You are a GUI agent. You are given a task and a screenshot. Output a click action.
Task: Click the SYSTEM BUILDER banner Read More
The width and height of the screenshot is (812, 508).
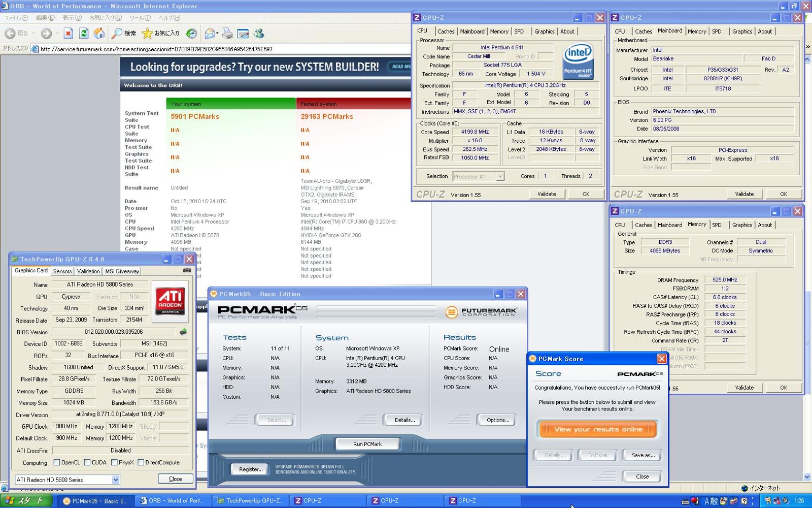point(401,67)
